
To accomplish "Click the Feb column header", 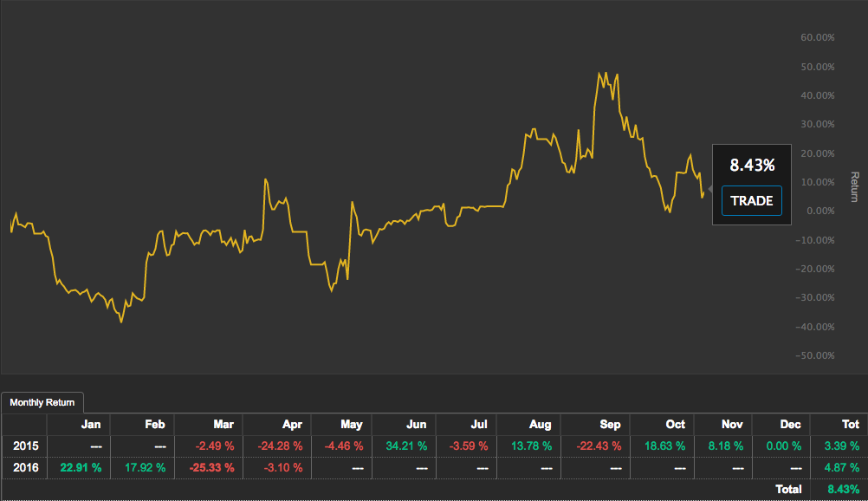I will pos(155,425).
